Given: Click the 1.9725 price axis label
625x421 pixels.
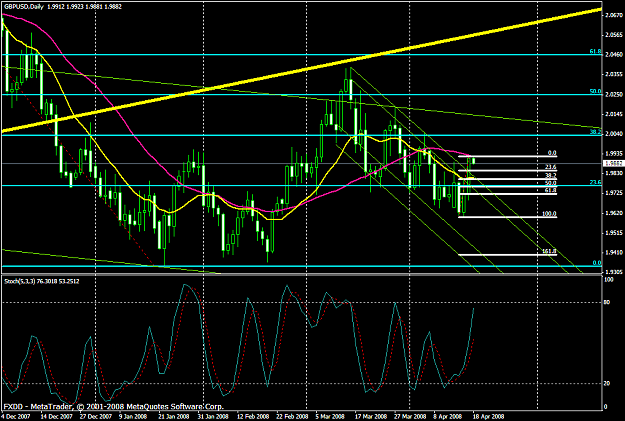Looking at the screenshot, I should pyautogui.click(x=613, y=193).
